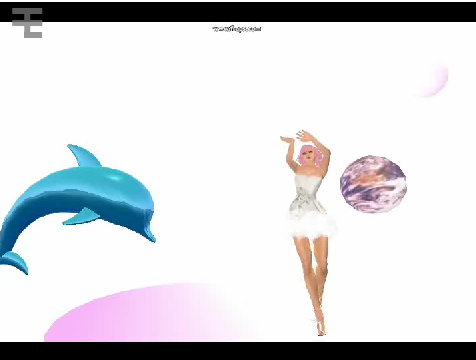Click the dancer's raised open hand

[304, 135]
